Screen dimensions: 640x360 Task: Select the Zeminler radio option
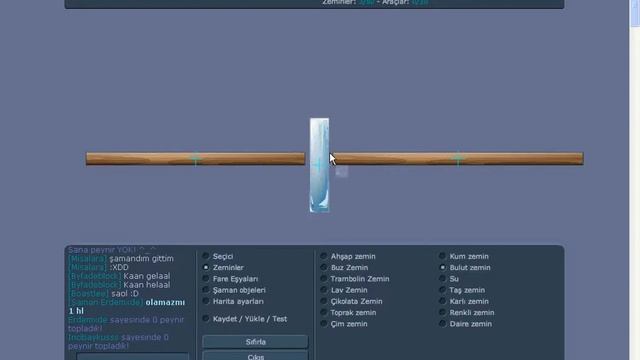tap(206, 267)
